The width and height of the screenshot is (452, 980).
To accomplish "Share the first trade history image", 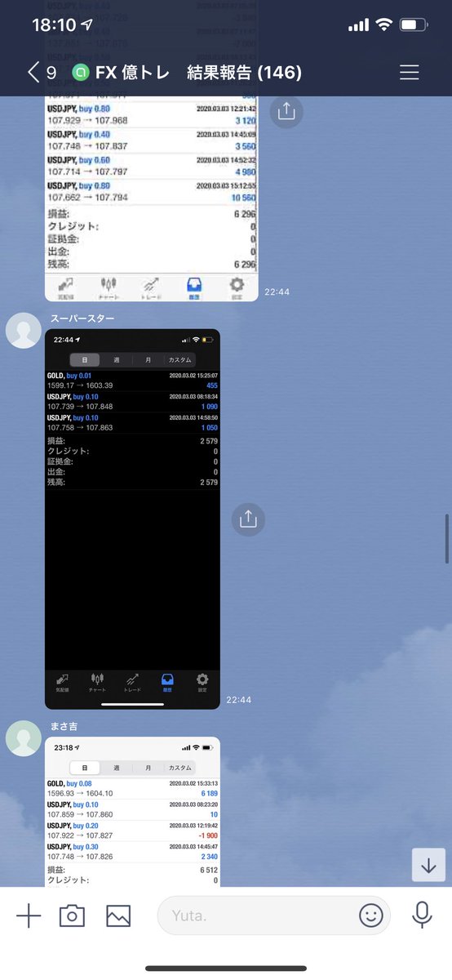I will click(286, 111).
